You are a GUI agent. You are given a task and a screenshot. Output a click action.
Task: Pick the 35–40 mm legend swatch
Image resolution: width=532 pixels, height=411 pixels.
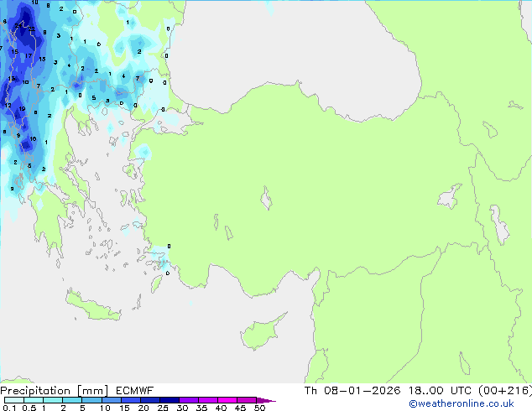coord(207,400)
